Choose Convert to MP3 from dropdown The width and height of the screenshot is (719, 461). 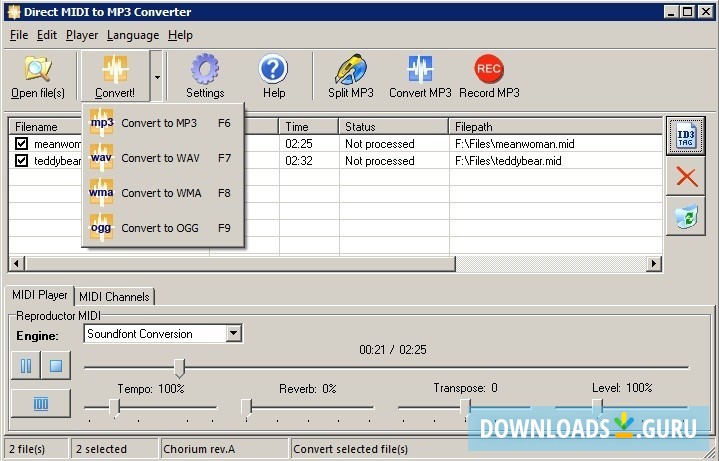click(163, 123)
